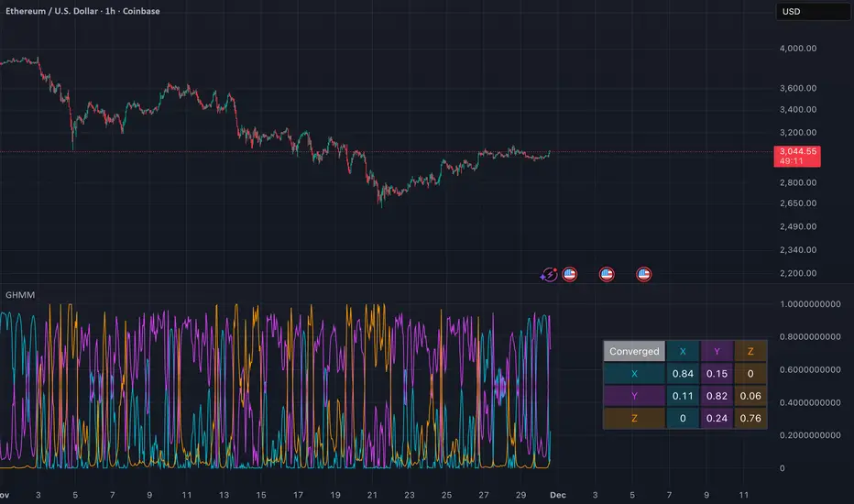Click the Converged cell in the table
This screenshot has height=504, width=854.
tap(634, 351)
